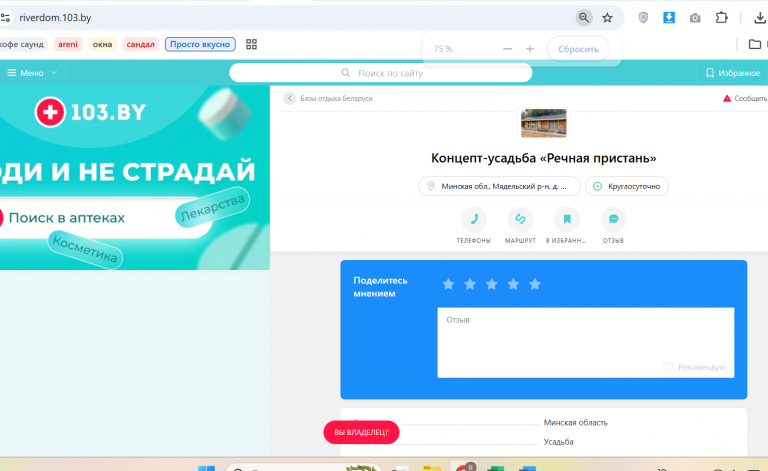768x471 pixels.
Task: Open Windows Start button on taskbar
Action: (206, 468)
